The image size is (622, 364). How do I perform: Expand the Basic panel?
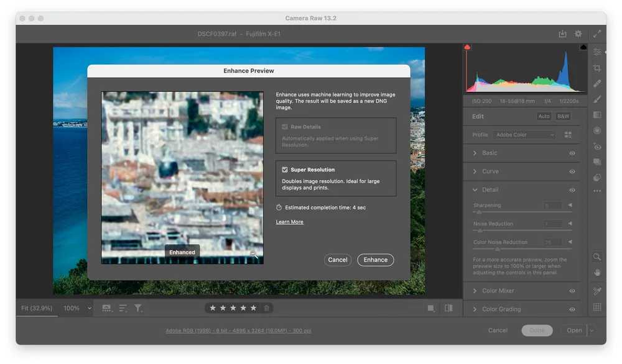pyautogui.click(x=475, y=153)
